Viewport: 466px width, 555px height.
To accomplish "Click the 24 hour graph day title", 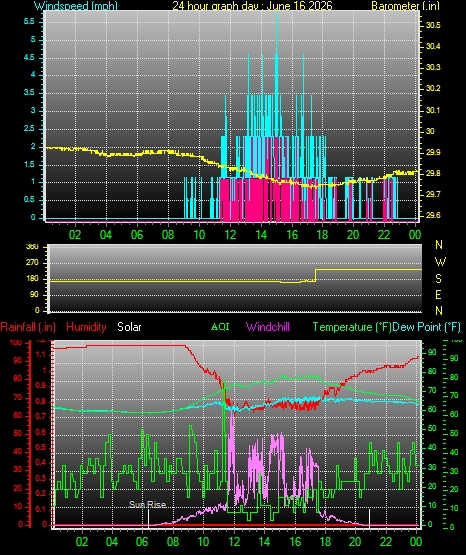I will pos(252,6).
